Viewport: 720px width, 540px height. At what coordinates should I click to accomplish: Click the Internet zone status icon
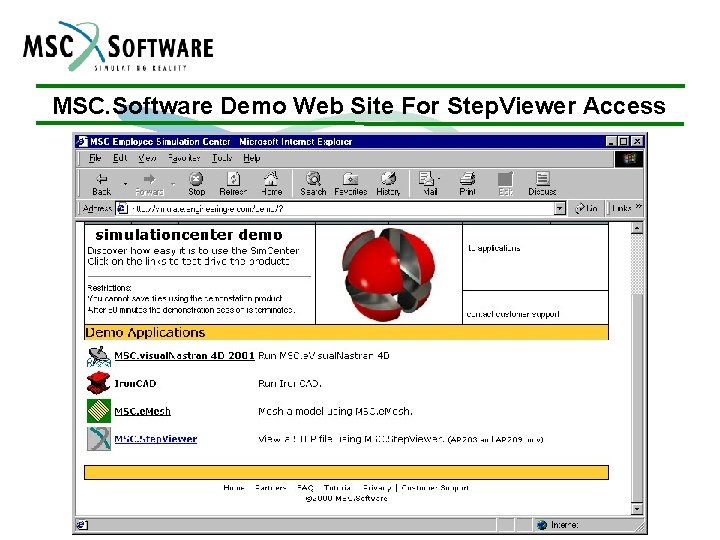coord(542,524)
